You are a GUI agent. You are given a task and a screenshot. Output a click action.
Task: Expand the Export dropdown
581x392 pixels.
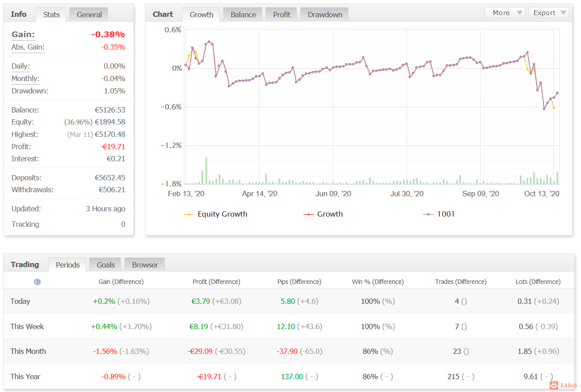tap(548, 13)
